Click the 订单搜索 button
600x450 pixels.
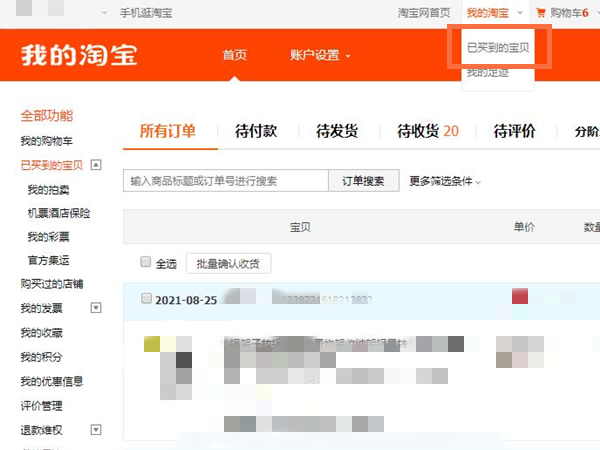[363, 181]
